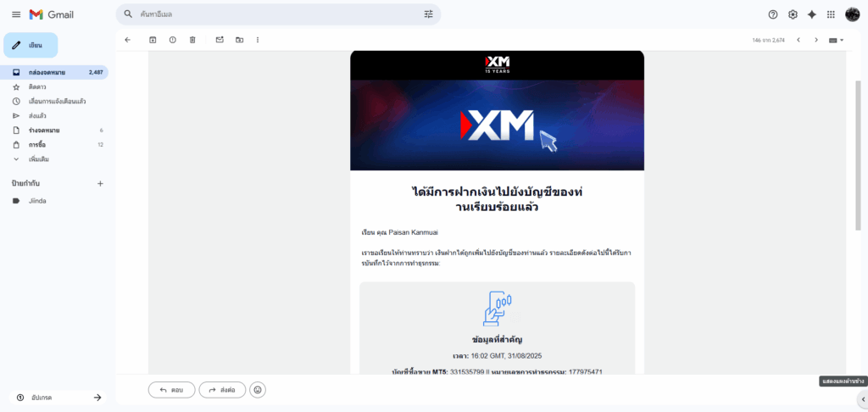Screen dimensions: 868x412
Task: Open the กล่องจดหมาย inbox folder
Action: click(54, 72)
